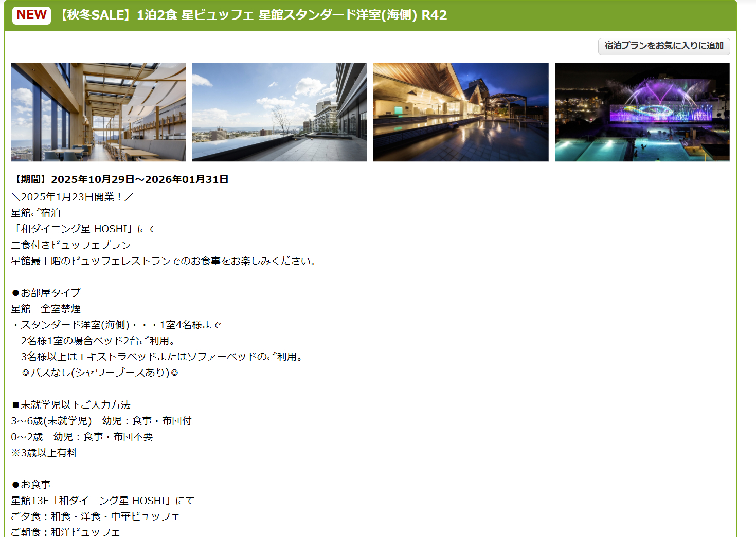Click the 2025年1月23日開業 announcement text
Image resolution: width=756 pixels, height=537 pixels.
pyautogui.click(x=73, y=196)
